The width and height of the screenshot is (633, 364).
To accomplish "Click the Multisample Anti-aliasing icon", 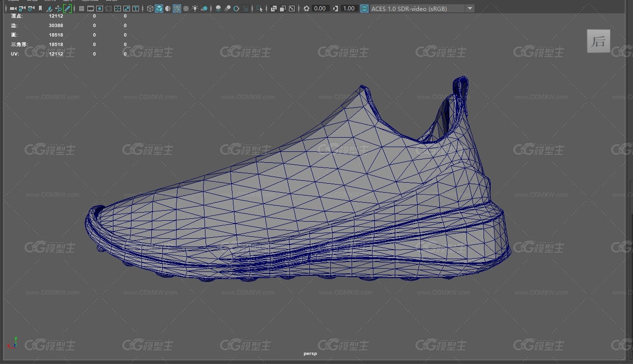I will pos(236,9).
